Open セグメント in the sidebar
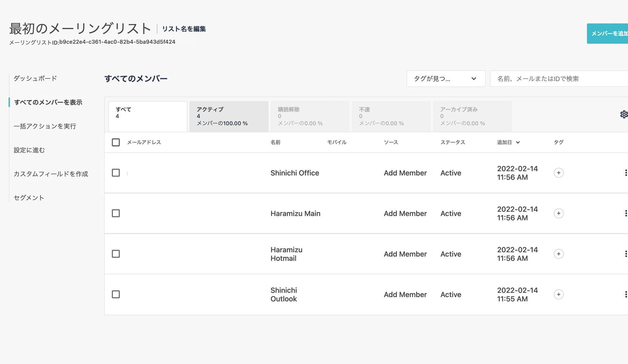Image resolution: width=628 pixels, height=364 pixels. pyautogui.click(x=29, y=198)
